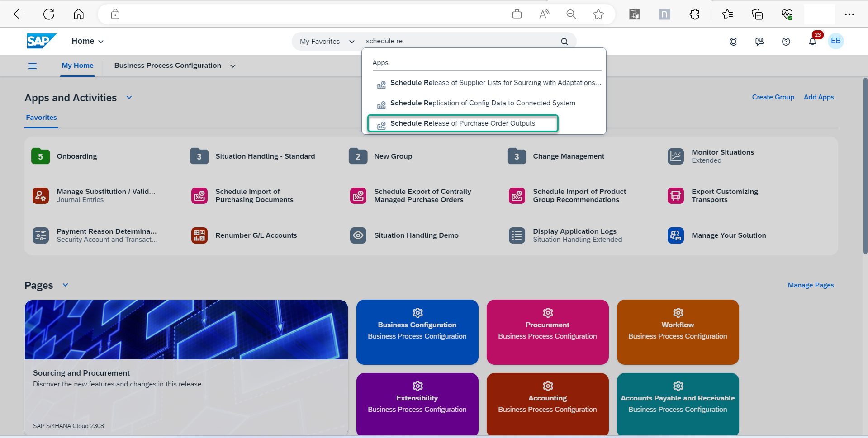Click the Payment Reason Determination app icon
This screenshot has width=868, height=438.
[41, 235]
